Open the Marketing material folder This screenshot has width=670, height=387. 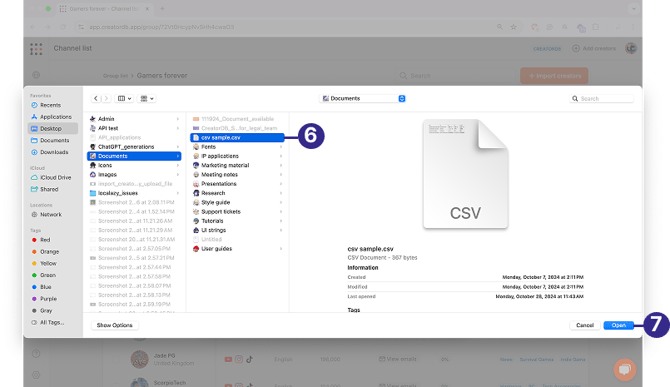click(237, 165)
